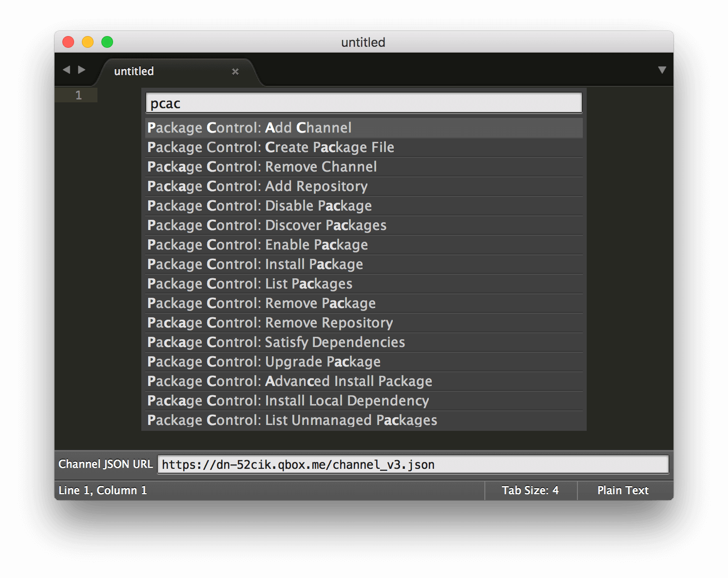Select Package Control: Install Package
This screenshot has height=578, width=728.
364,264
